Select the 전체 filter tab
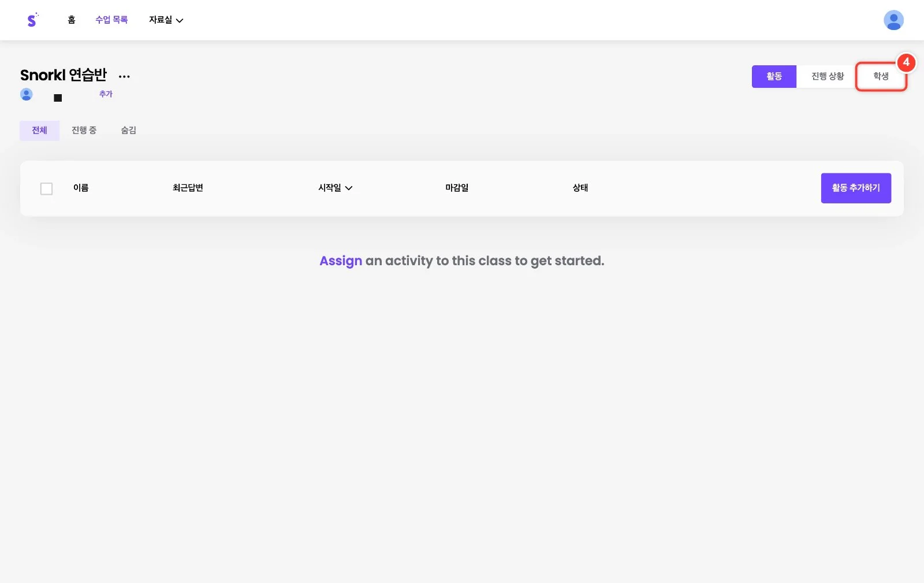Viewport: 924px width, 583px height. 39,130
